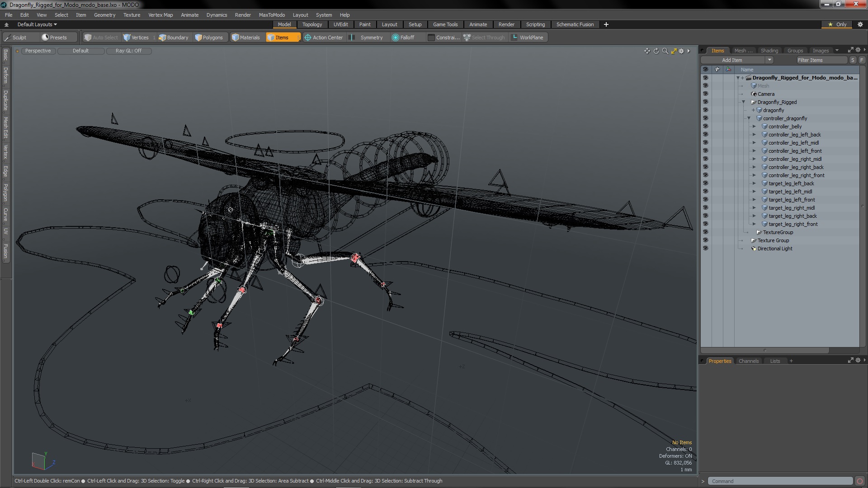Click the Items list horizontal scrollbar
This screenshot has height=488, width=868.
[765, 351]
